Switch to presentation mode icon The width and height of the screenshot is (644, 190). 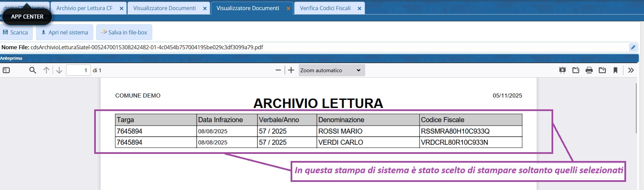click(562, 70)
